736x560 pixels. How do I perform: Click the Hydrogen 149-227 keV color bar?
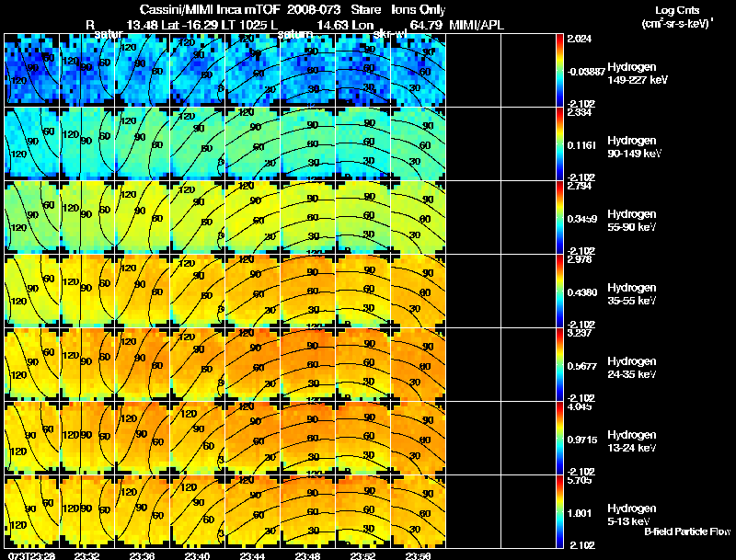tap(559, 71)
